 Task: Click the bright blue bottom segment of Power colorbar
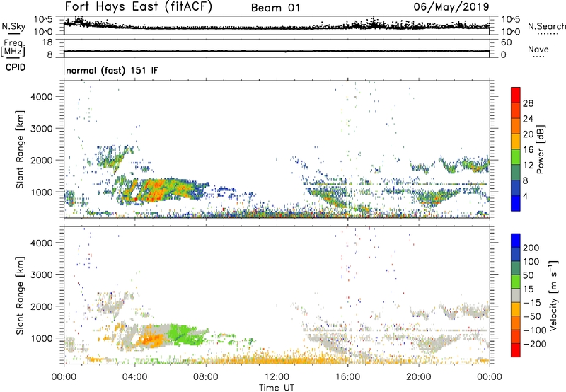point(516,203)
